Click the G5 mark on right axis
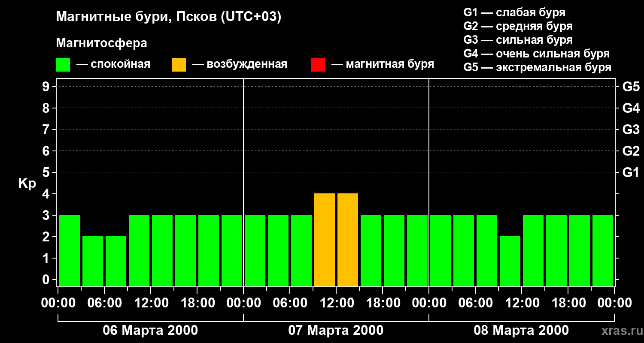The width and height of the screenshot is (644, 343). coord(631,87)
